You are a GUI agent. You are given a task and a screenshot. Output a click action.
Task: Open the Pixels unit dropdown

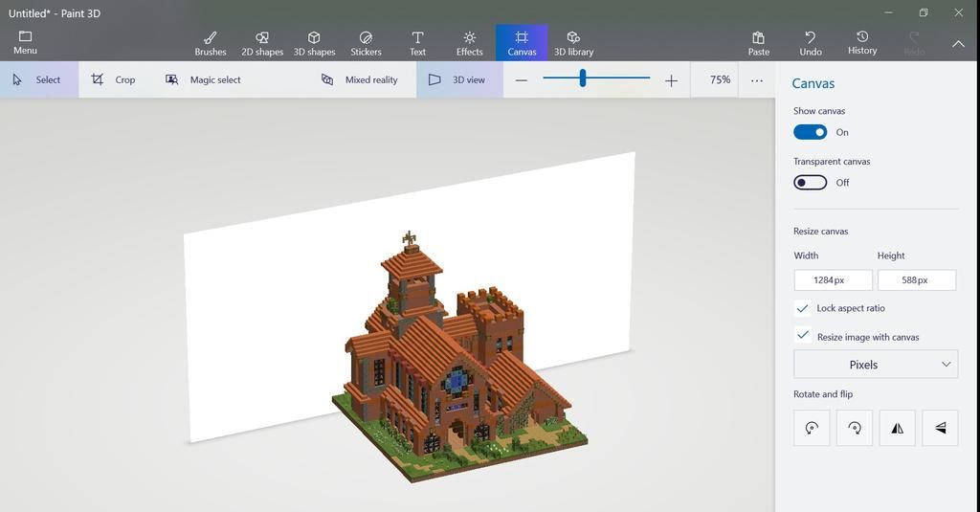[876, 365]
